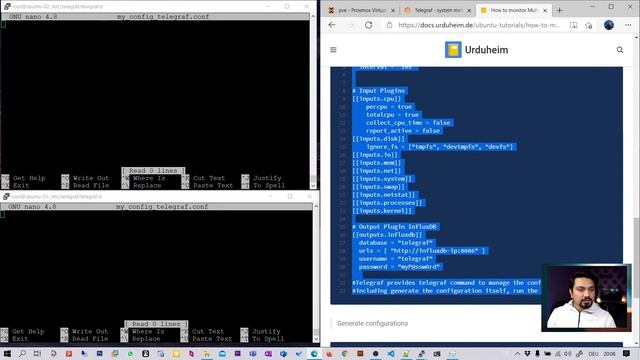Viewport: 640px width, 360px height.
Task: Open Edge settings and more menu
Action: tap(628, 25)
